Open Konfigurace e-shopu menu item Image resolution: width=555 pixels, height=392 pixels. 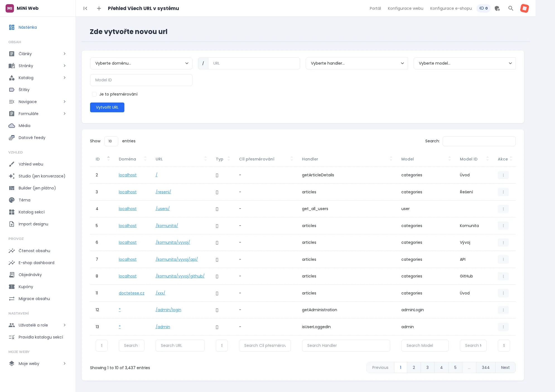pos(451,8)
